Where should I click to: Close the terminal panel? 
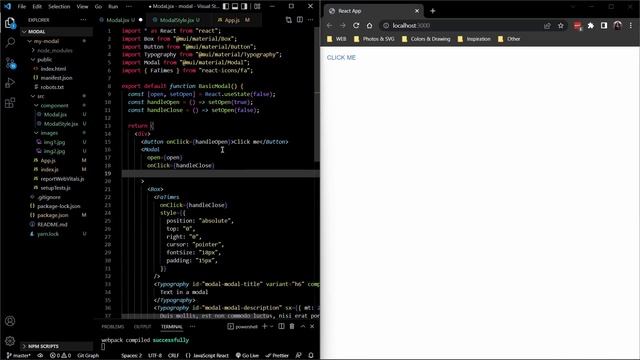[312, 327]
